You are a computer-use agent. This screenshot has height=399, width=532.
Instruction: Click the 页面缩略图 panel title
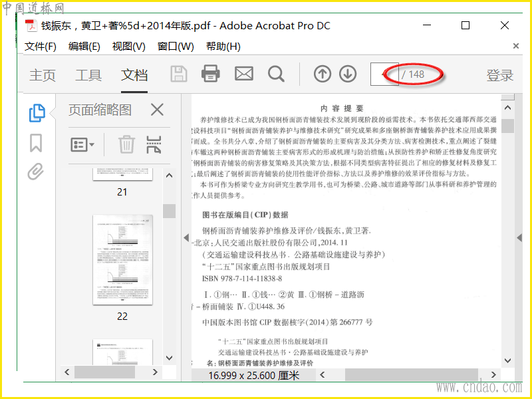(100, 110)
